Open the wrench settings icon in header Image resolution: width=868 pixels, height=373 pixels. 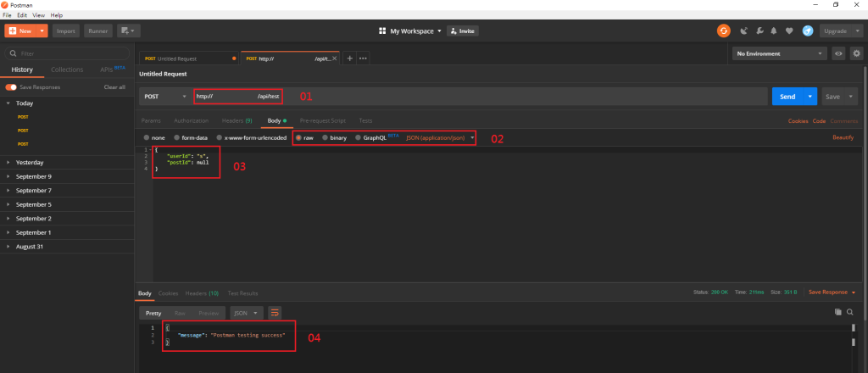tap(760, 31)
